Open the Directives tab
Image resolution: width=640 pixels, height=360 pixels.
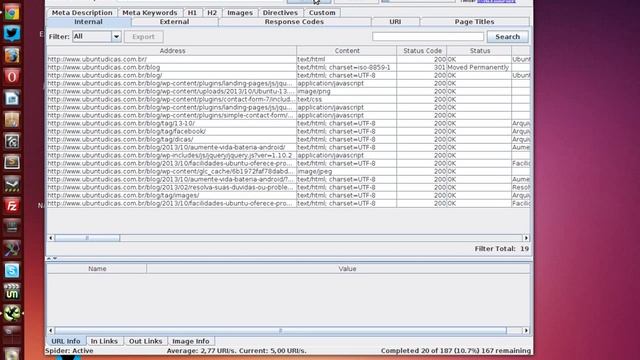click(280, 13)
